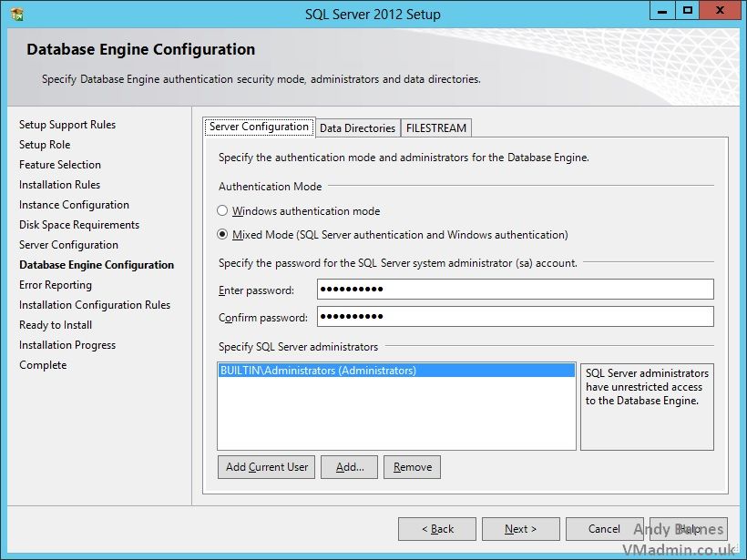Click the Feature Selection step in sidebar
This screenshot has width=747, height=560.
[x=60, y=165]
